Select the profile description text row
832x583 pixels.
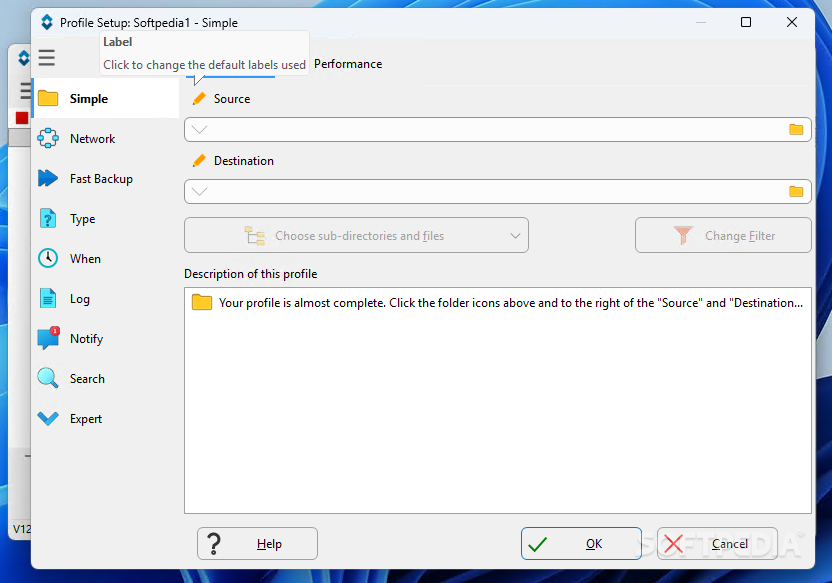pyautogui.click(x=498, y=303)
